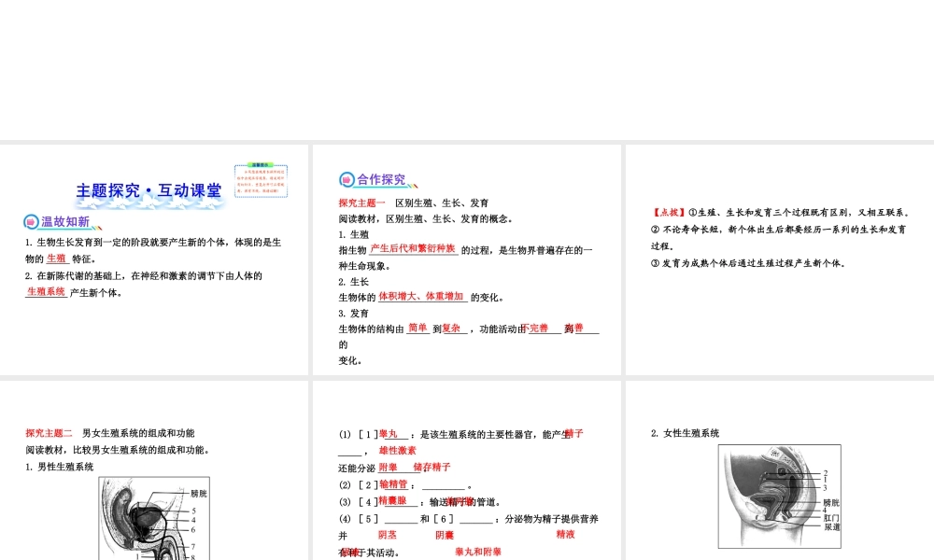Click the 温故知新 heading text

(65, 222)
